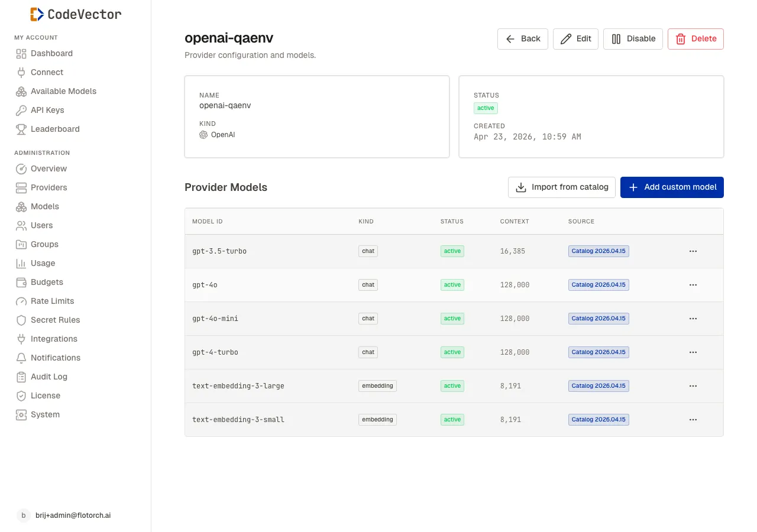Click the gpt-4o-mini model ID
757x532 pixels.
click(x=215, y=319)
